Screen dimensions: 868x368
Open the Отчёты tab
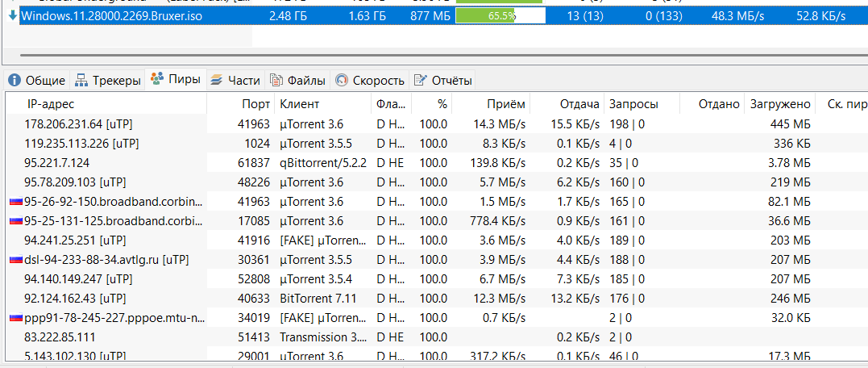click(443, 81)
